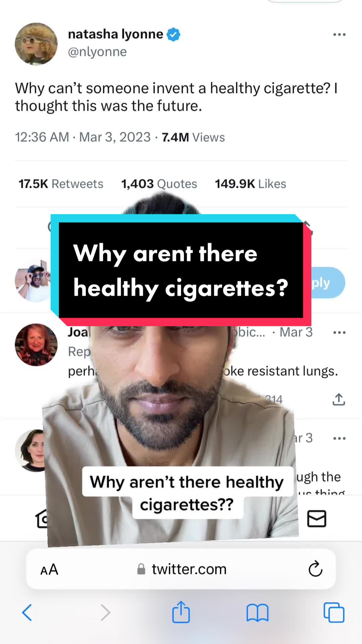
Task: Open the three-dot menu on the third reply
Action: (339, 438)
